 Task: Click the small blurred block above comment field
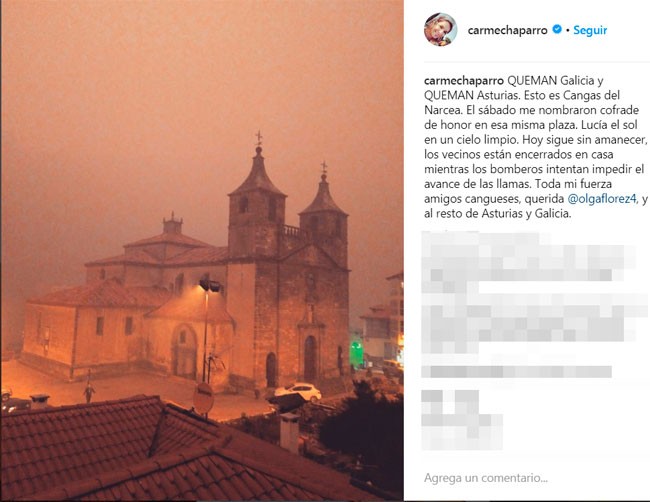pos(462,420)
